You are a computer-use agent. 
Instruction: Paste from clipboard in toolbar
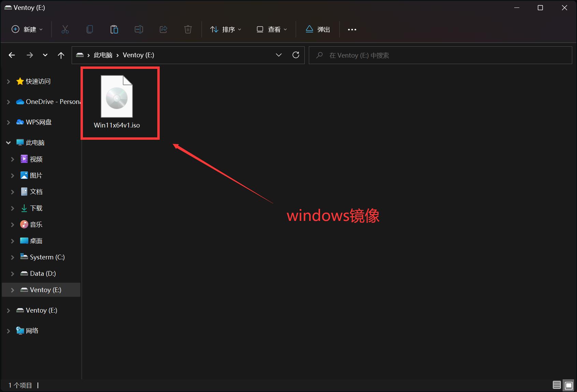pos(114,29)
